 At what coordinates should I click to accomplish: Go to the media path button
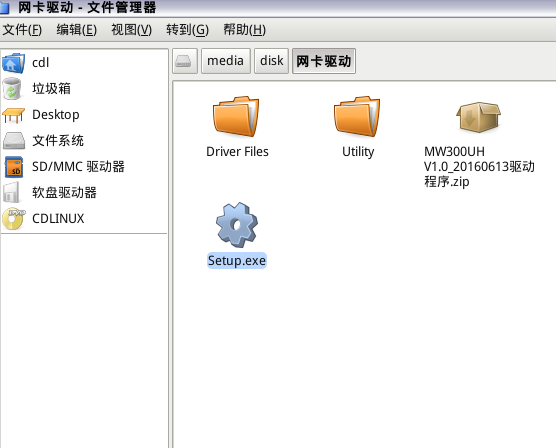[226, 61]
